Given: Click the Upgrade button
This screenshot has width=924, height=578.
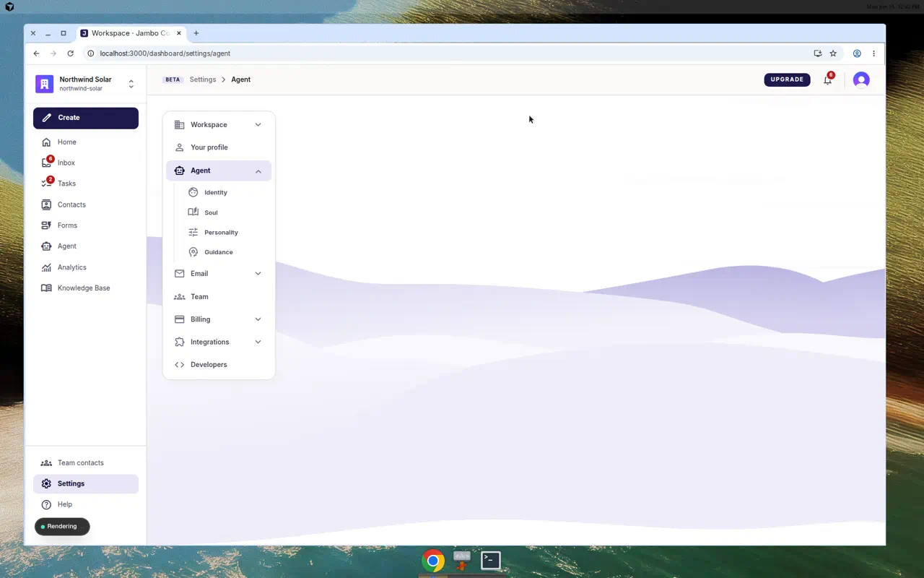Looking at the screenshot, I should coord(787,79).
